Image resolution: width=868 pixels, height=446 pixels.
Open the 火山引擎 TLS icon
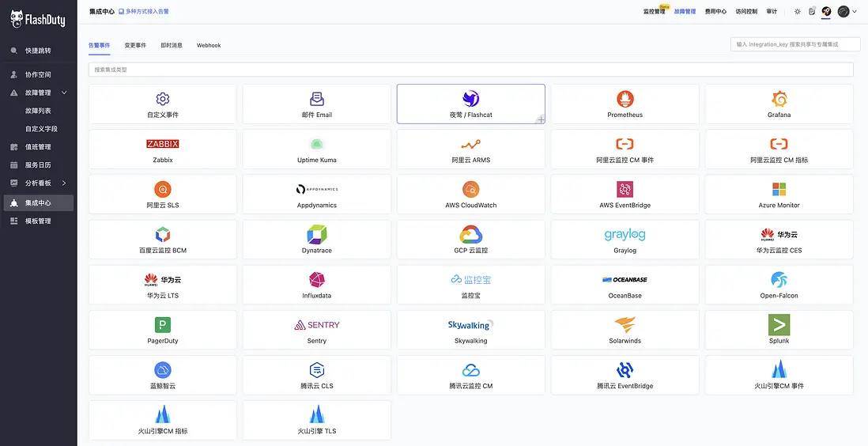click(x=317, y=414)
